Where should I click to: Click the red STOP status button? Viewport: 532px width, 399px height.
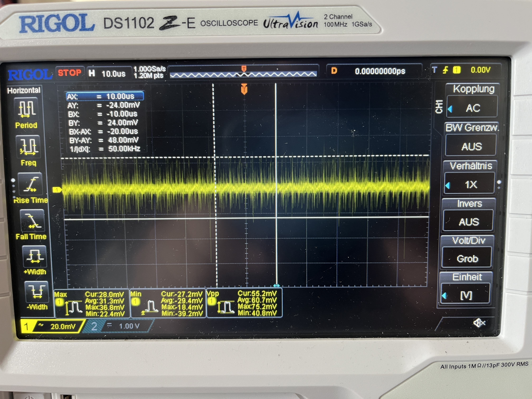(70, 73)
